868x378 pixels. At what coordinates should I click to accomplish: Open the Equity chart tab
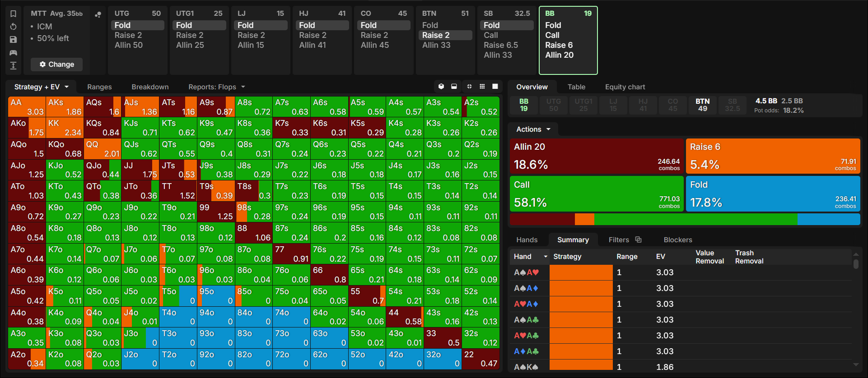coord(625,87)
